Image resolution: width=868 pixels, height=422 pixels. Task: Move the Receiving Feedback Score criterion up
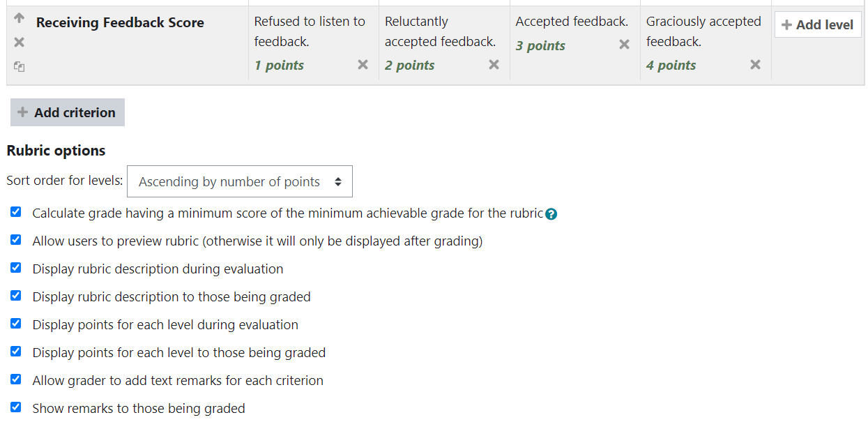(19, 18)
